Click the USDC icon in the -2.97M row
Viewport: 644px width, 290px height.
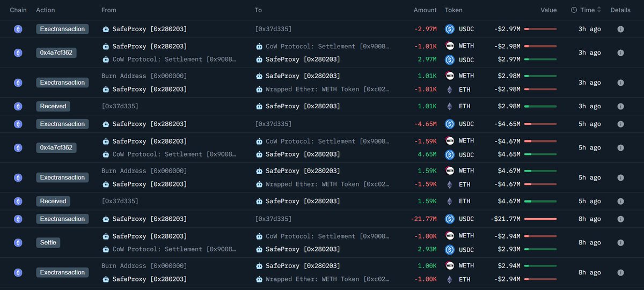tap(449, 29)
